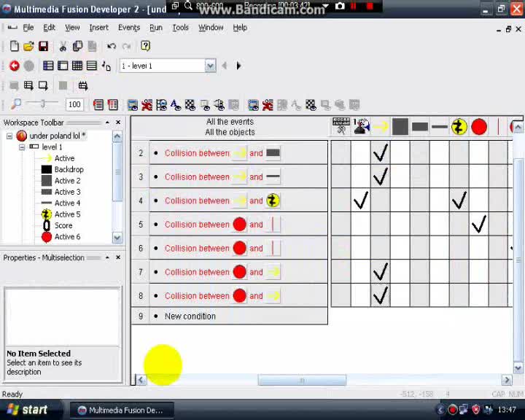Image resolution: width=525 pixels, height=420 pixels.
Task: Open the Storyboard editor icon
Action: [48, 66]
